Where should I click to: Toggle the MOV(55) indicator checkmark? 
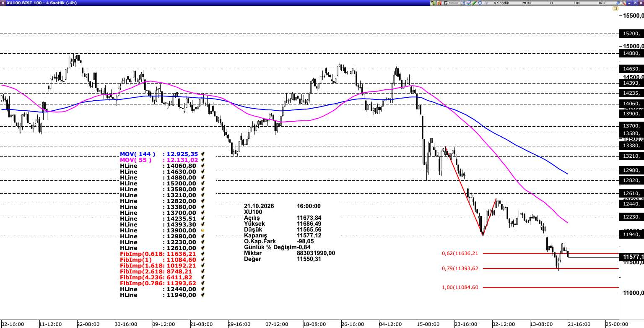pyautogui.click(x=203, y=160)
